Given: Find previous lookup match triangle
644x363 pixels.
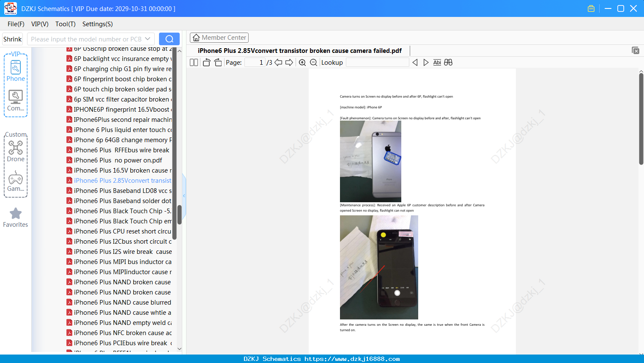Looking at the screenshot, I should click(x=415, y=63).
